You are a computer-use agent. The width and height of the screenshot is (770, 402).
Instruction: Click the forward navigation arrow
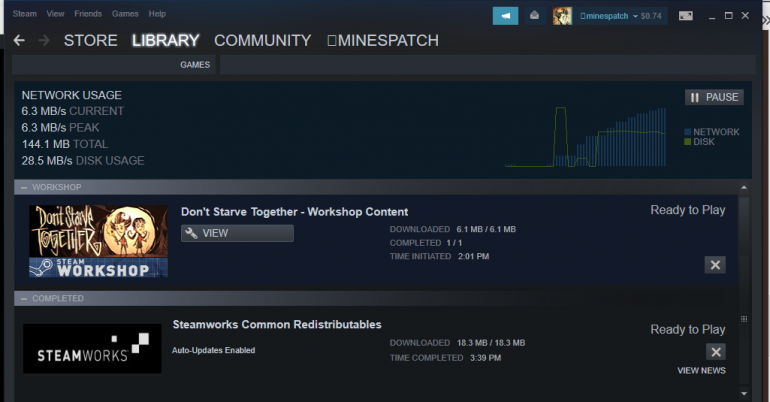[x=44, y=41]
